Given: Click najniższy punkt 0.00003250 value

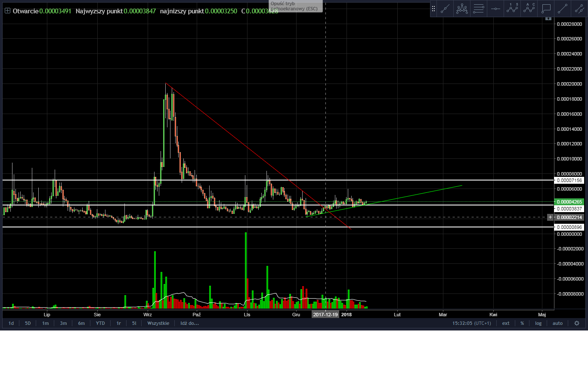Looking at the screenshot, I should click(x=221, y=11).
